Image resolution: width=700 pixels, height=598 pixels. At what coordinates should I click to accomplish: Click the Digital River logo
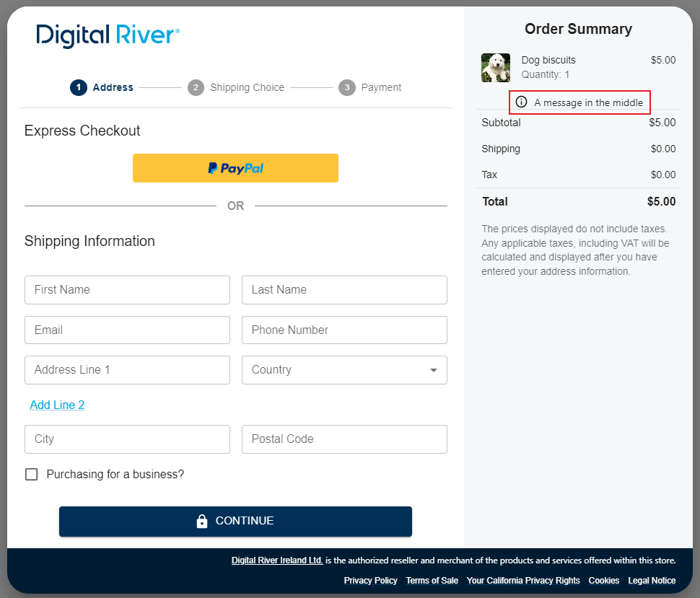pos(108,35)
